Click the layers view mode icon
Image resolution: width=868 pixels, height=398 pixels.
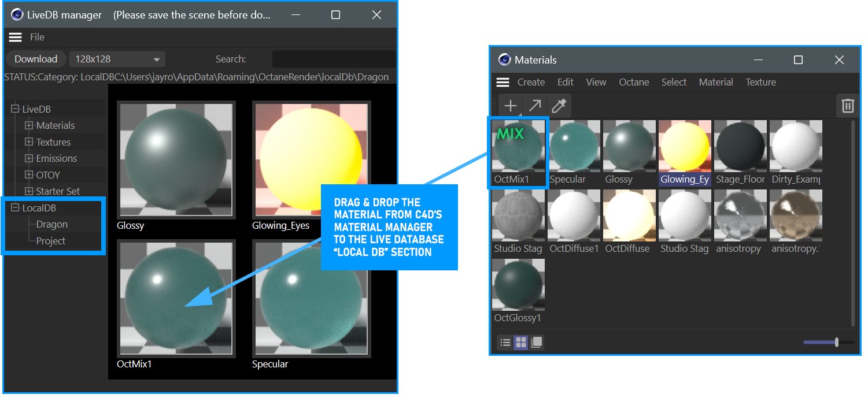[537, 343]
